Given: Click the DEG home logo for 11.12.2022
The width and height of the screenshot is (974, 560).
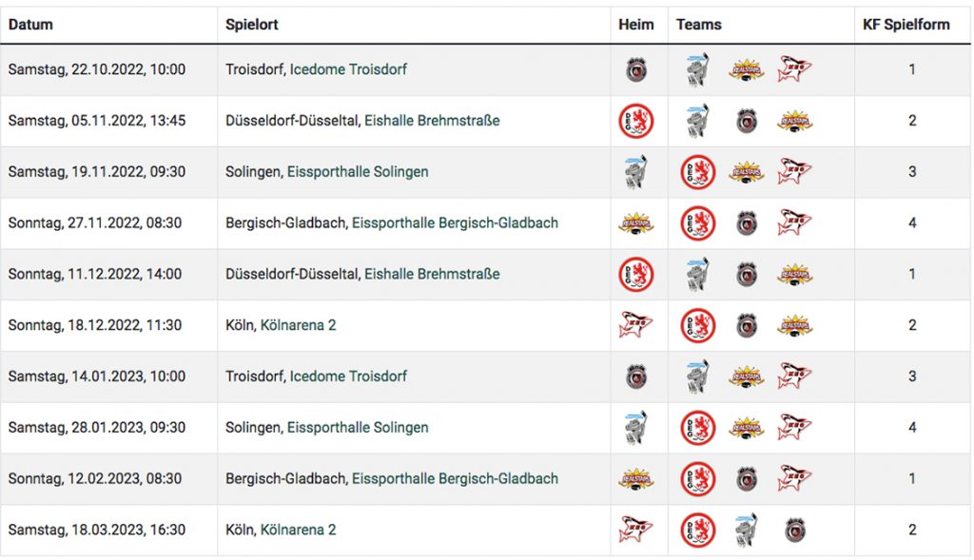Looking at the screenshot, I should [x=636, y=275].
